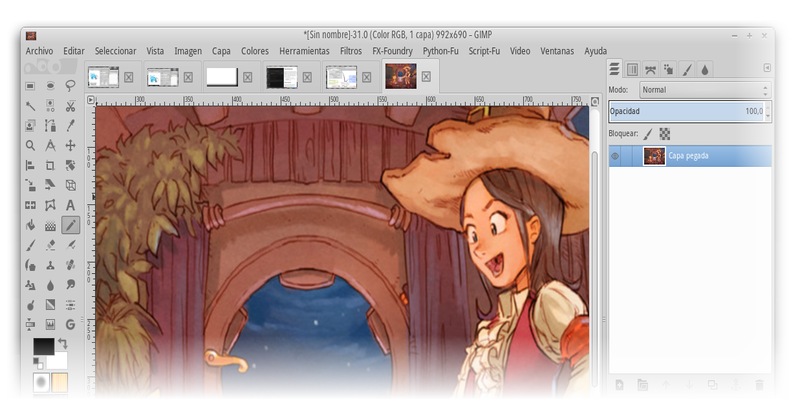Viewport: 800px width, 400px height.
Task: Pick the Fuzzy Select magic wand tool
Action: (30, 106)
